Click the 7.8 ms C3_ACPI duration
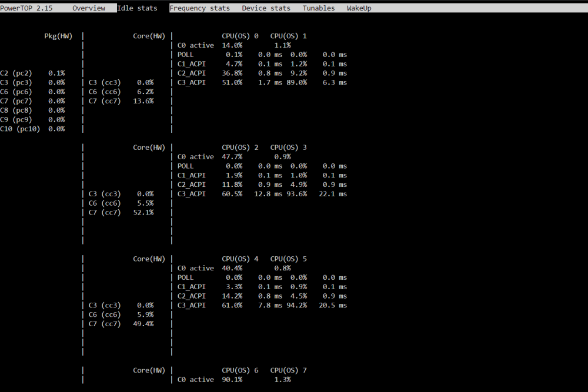588x392 pixels. 270,306
